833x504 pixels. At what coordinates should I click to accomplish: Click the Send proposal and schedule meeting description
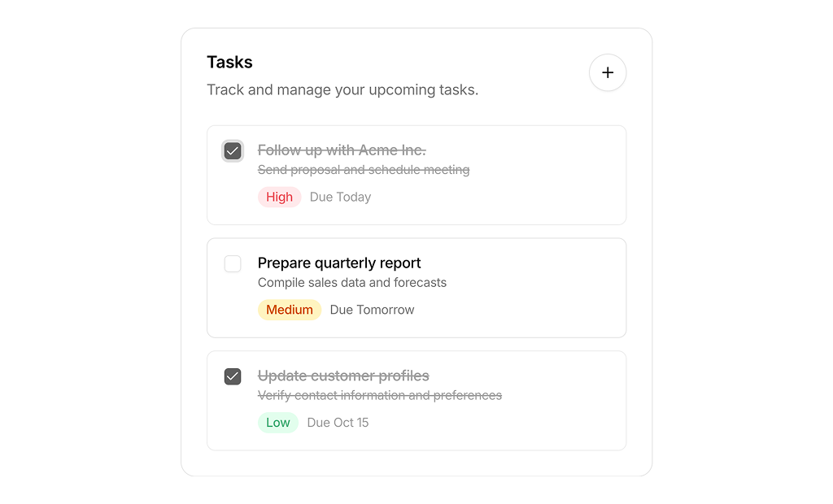(x=364, y=170)
